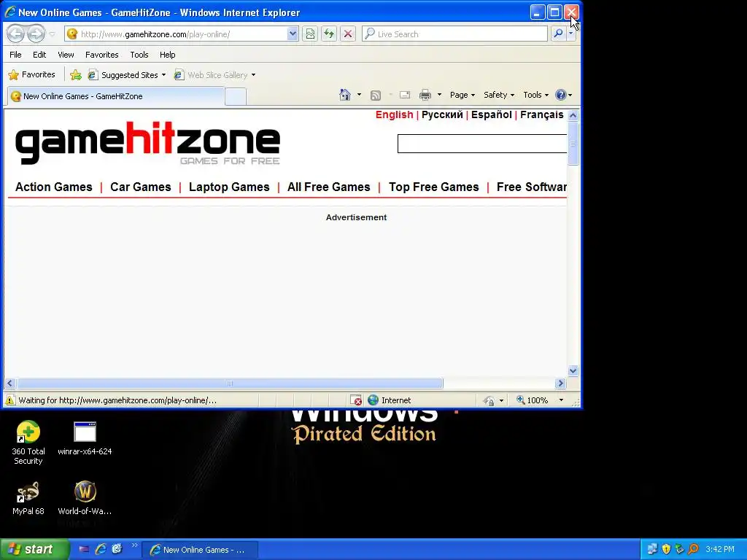Screen dimensions: 747x560
Task: Click the Read Mail envelope icon
Action: coord(405,96)
